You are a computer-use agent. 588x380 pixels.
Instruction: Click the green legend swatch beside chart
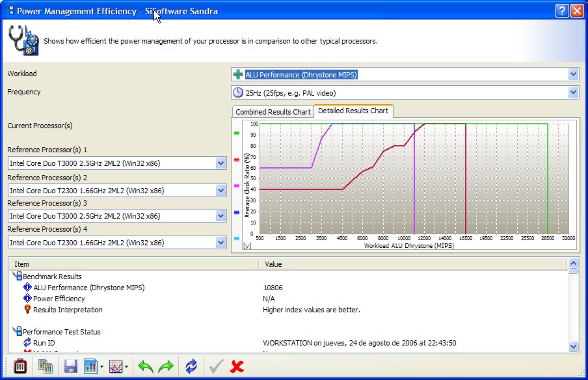[237, 133]
